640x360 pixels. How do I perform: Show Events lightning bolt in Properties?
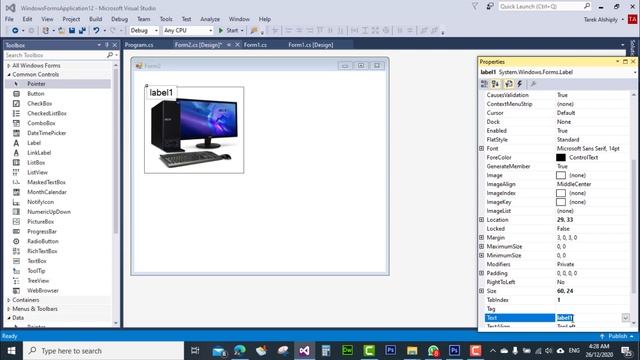pyautogui.click(x=520, y=84)
